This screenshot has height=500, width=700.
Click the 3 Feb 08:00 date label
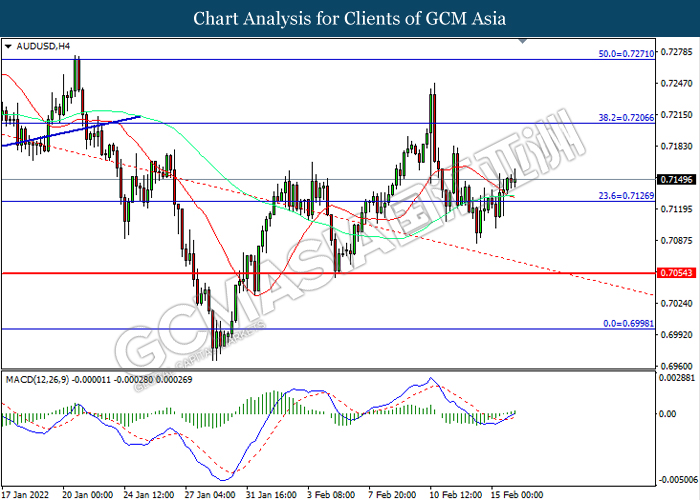(331, 494)
